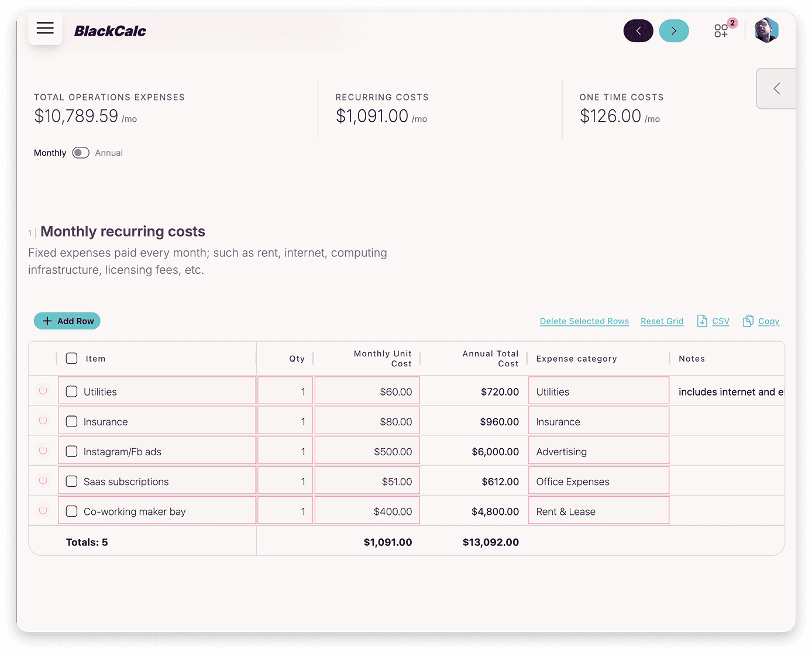
Task: Check the select-all checkbox in the header row
Action: click(71, 358)
